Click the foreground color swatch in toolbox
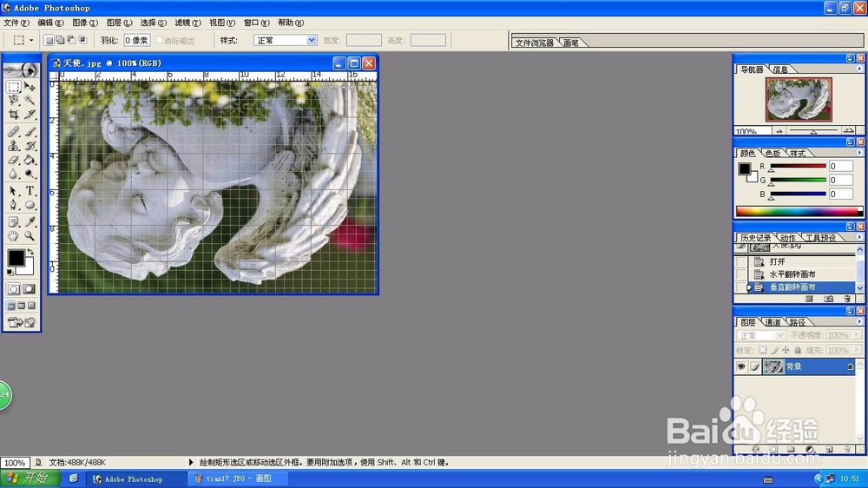This screenshot has width=868, height=488. (x=16, y=258)
